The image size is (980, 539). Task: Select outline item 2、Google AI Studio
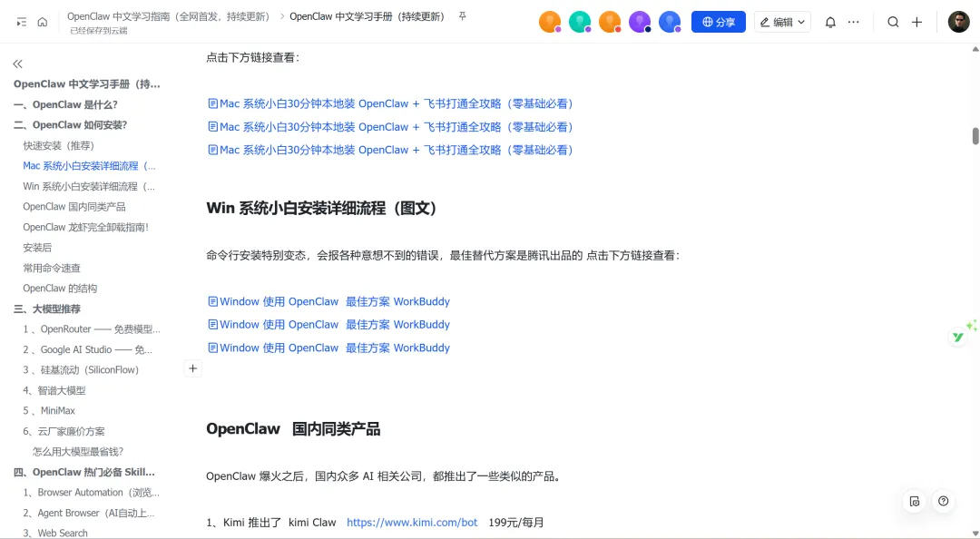click(87, 349)
